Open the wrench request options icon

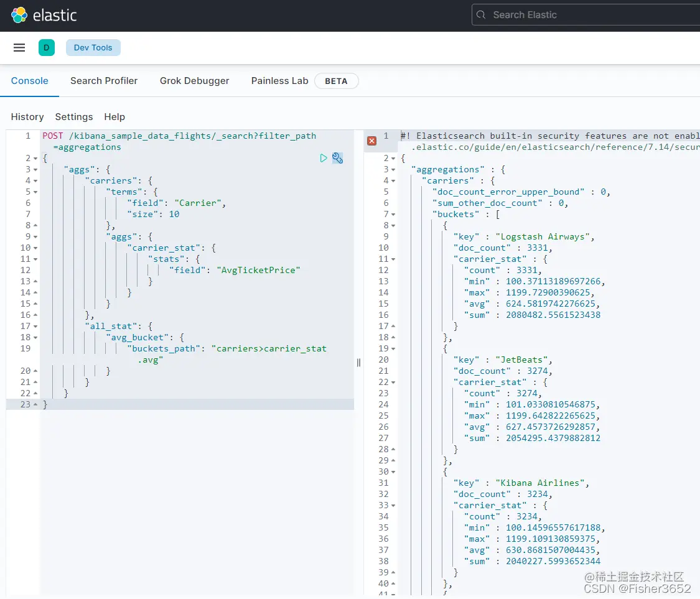(x=337, y=158)
